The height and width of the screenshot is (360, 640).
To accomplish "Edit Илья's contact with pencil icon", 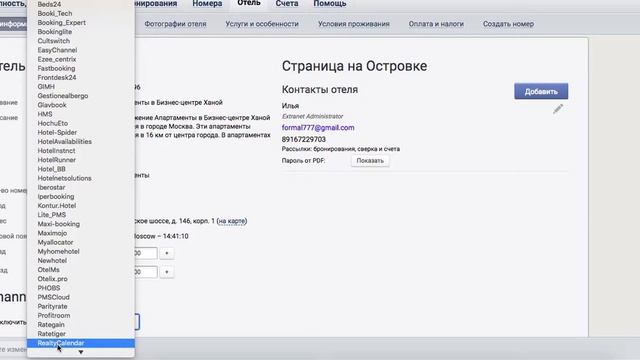I will coord(558,109).
